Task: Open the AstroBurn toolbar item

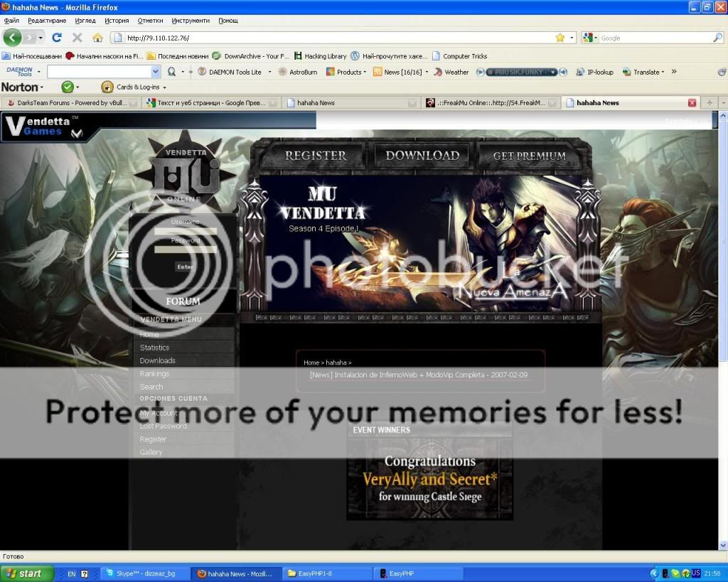Action: pyautogui.click(x=298, y=72)
